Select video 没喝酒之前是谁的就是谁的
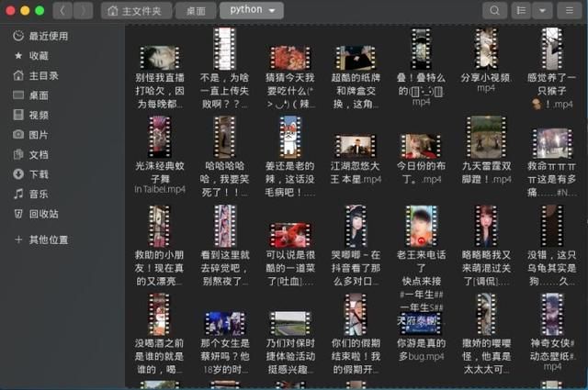 pos(159,334)
